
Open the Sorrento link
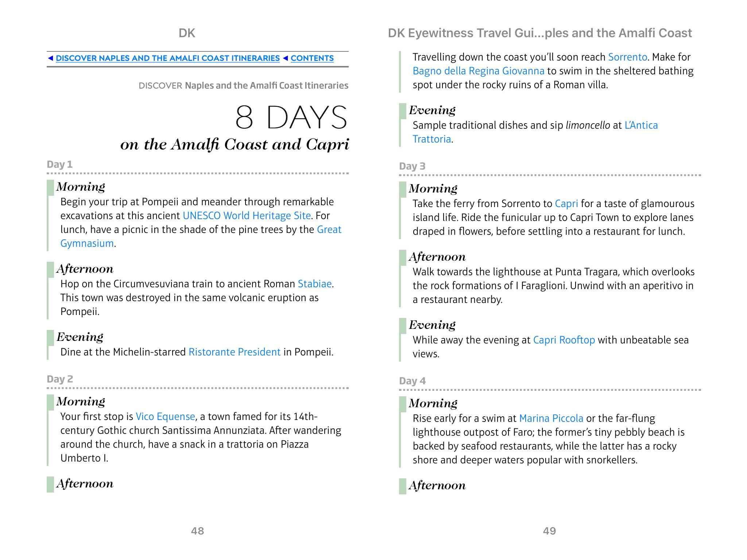627,57
